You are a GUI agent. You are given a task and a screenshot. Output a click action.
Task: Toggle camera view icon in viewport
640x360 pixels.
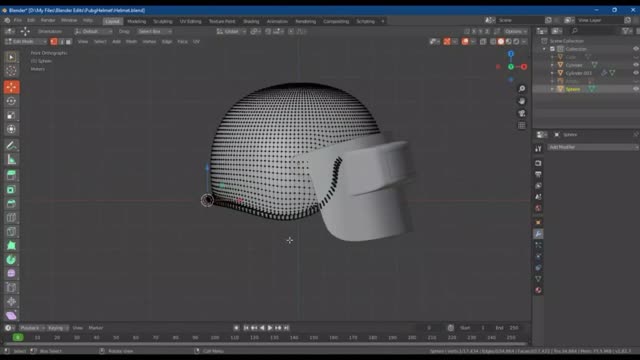[x=522, y=113]
